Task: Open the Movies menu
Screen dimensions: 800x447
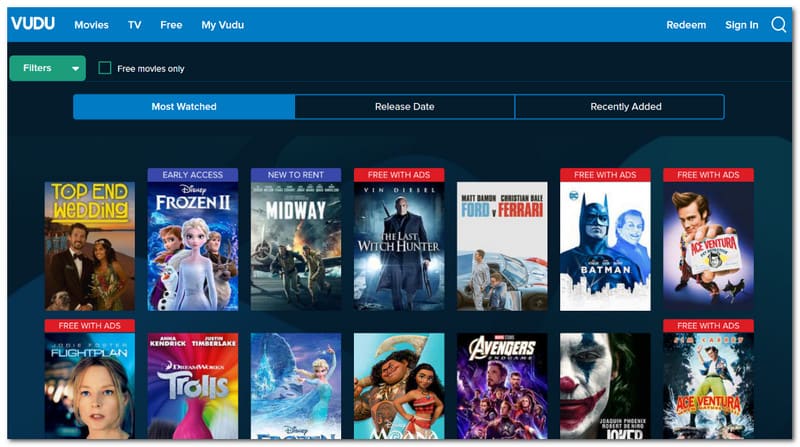Action: [x=91, y=25]
